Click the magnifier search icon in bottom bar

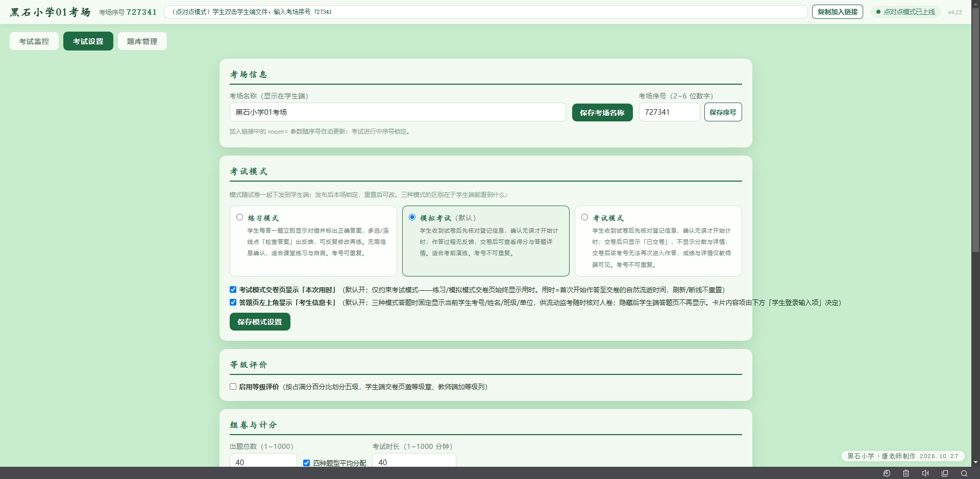tap(964, 473)
